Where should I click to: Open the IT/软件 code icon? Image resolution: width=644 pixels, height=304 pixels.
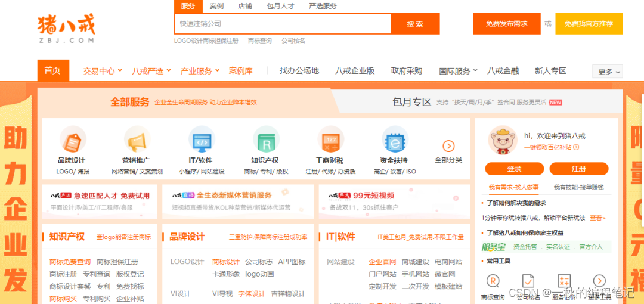click(202, 139)
